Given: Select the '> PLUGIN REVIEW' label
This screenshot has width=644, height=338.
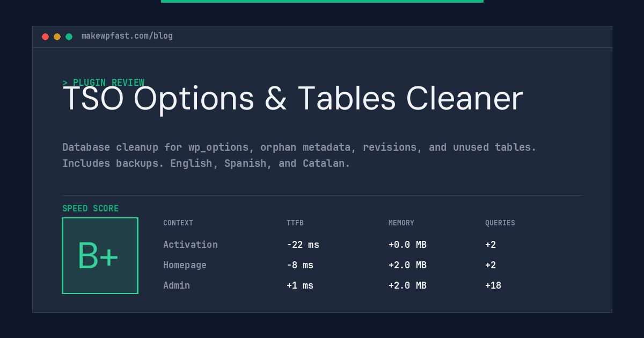Looking at the screenshot, I should 104,83.
